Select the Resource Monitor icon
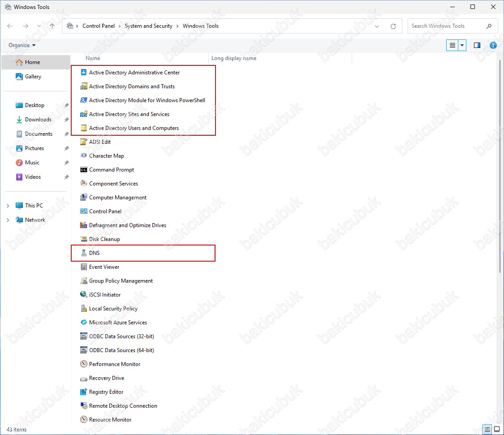The image size is (504, 435). tap(84, 420)
